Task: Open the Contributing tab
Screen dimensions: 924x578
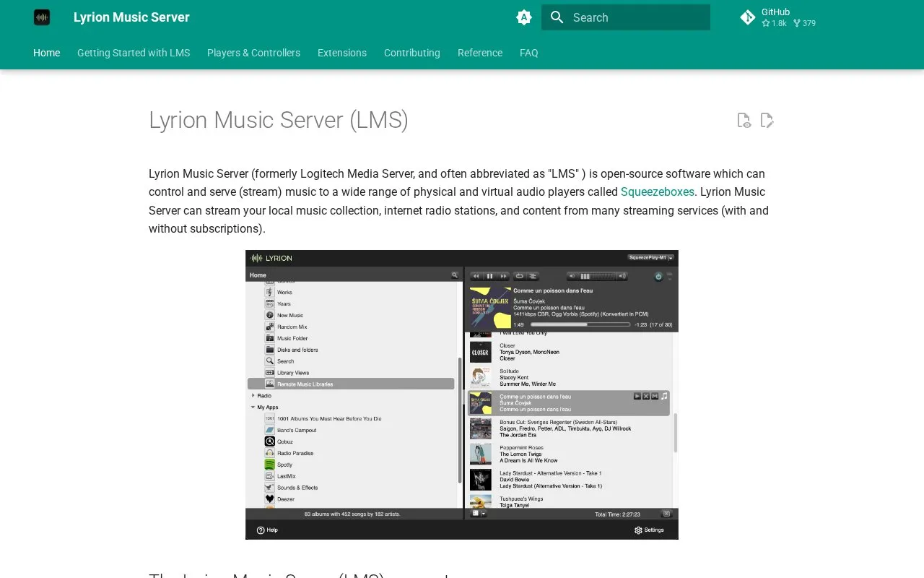Action: [412, 53]
